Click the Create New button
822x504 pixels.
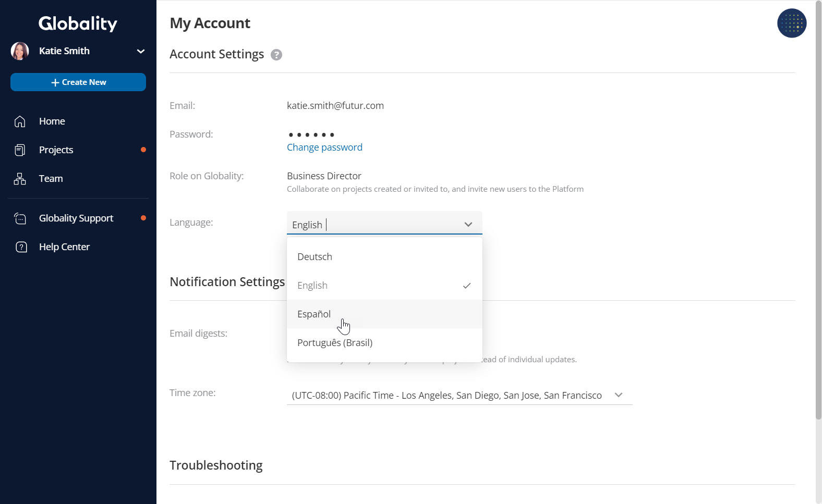(x=78, y=82)
